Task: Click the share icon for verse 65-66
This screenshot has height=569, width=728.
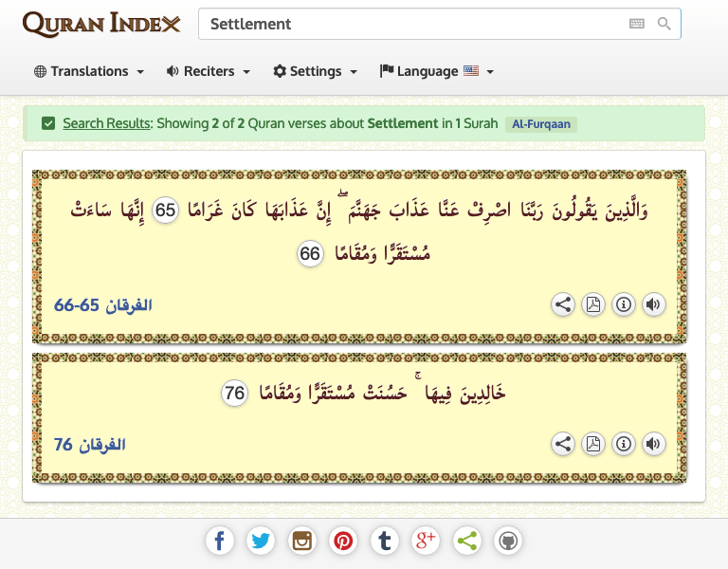Action: pyautogui.click(x=563, y=304)
